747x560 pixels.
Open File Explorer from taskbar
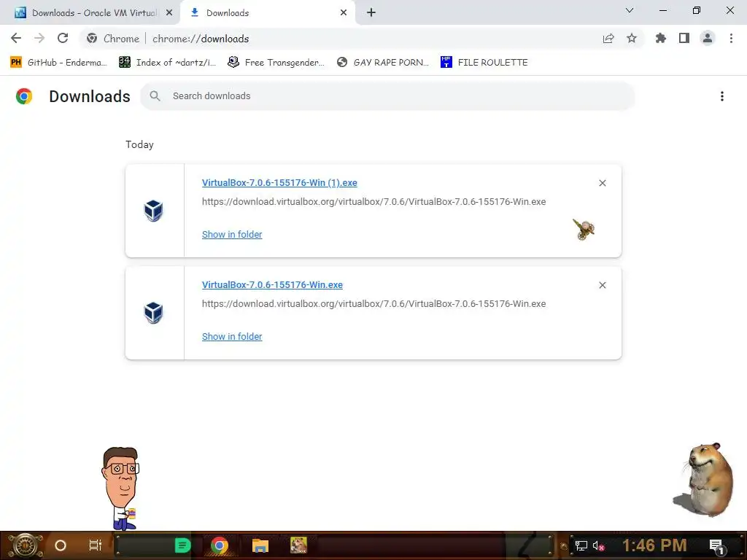click(x=260, y=545)
